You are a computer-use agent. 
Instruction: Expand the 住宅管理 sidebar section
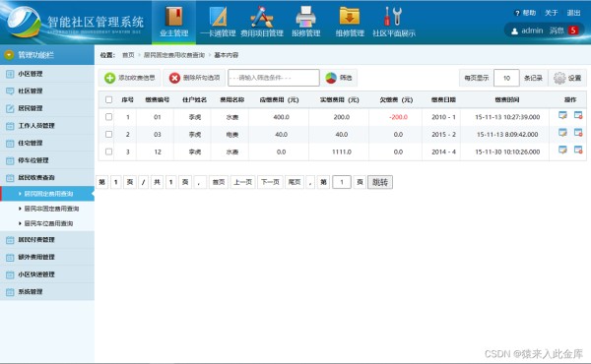pyautogui.click(x=47, y=143)
